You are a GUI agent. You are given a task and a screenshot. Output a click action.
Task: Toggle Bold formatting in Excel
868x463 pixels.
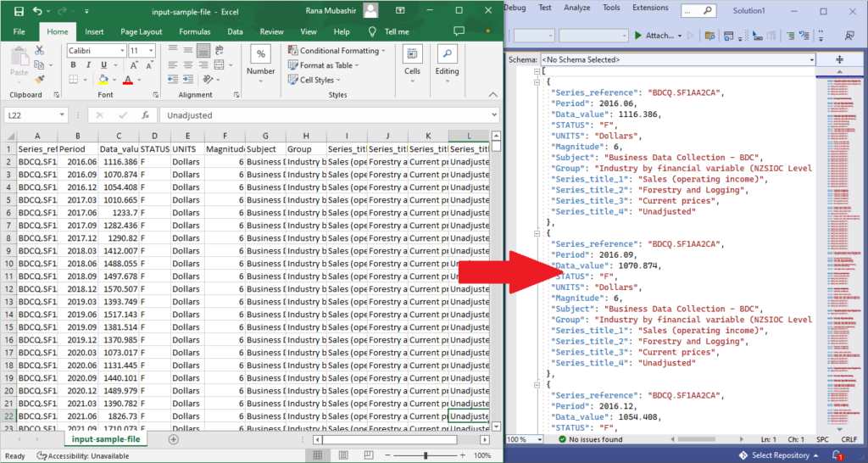tap(73, 65)
